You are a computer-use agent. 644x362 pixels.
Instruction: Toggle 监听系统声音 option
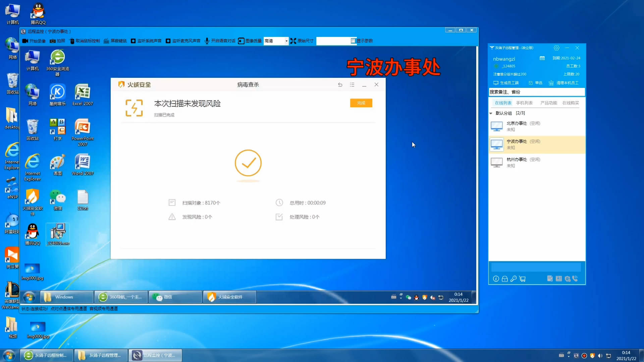tap(146, 41)
